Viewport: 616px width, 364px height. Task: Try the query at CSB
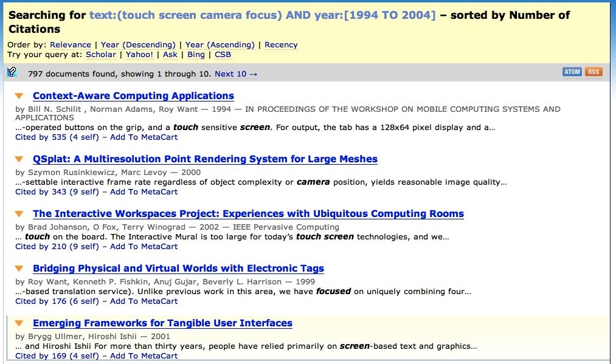pos(223,55)
